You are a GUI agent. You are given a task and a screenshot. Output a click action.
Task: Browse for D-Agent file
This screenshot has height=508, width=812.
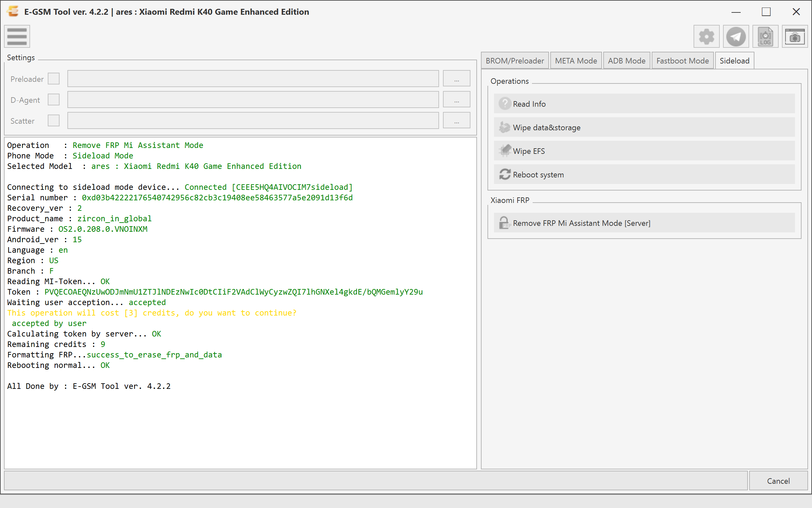tap(456, 100)
